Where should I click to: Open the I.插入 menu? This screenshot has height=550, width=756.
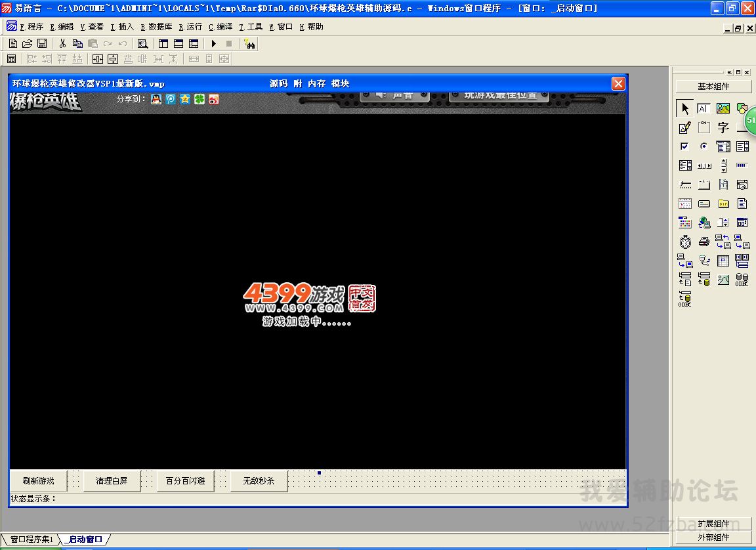click(122, 27)
